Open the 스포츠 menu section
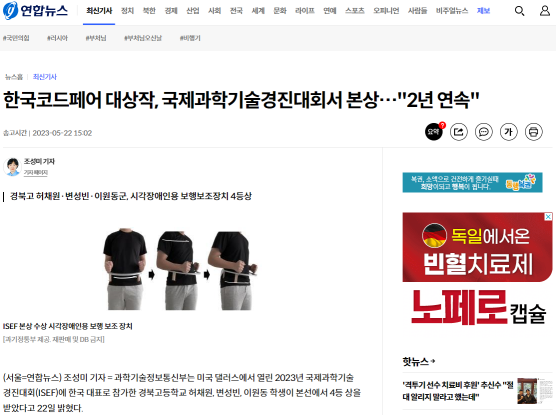Image resolution: width=556 pixels, height=415 pixels. click(x=355, y=11)
